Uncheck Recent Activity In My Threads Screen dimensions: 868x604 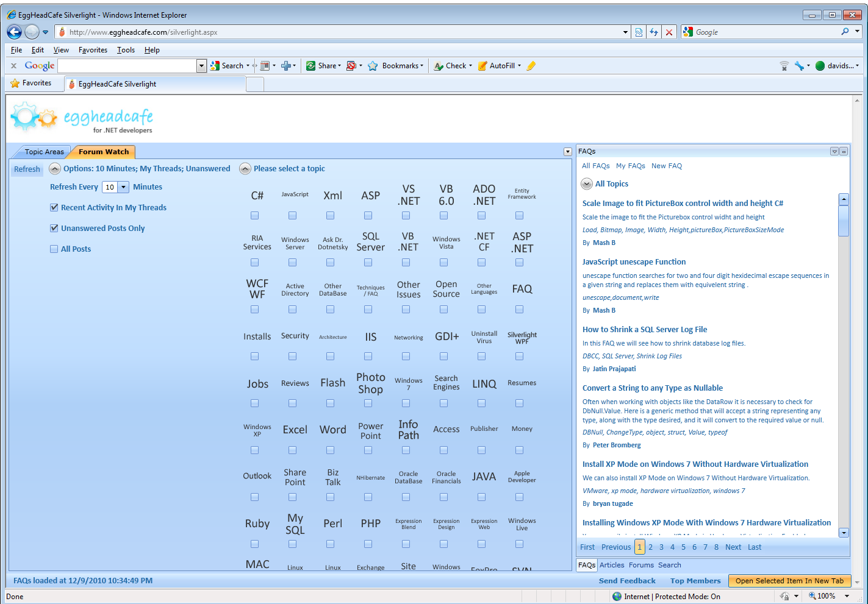tap(54, 208)
